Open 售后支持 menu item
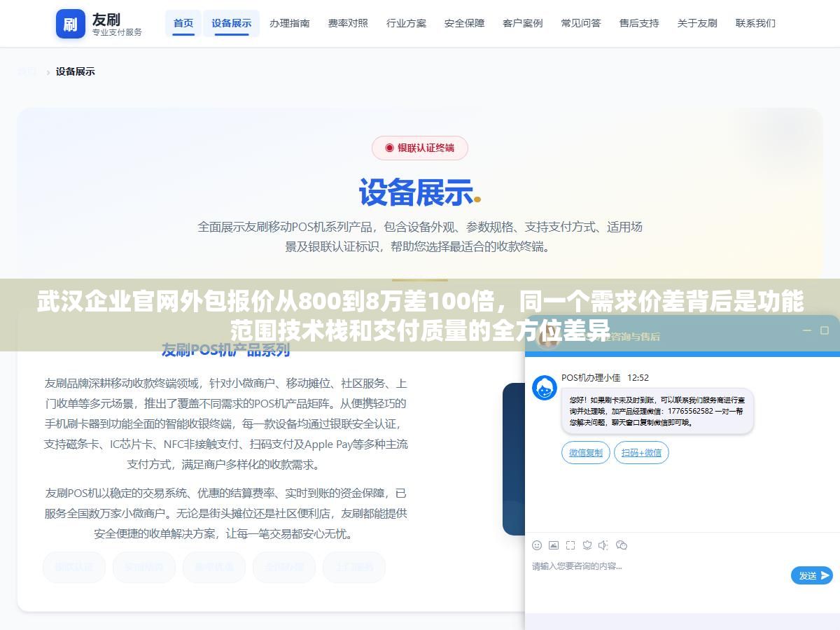 pyautogui.click(x=639, y=23)
